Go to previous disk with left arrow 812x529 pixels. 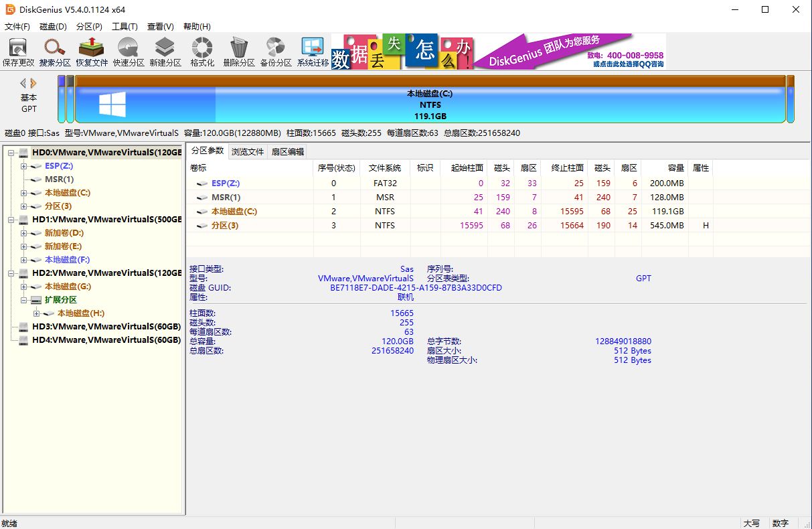tap(23, 83)
